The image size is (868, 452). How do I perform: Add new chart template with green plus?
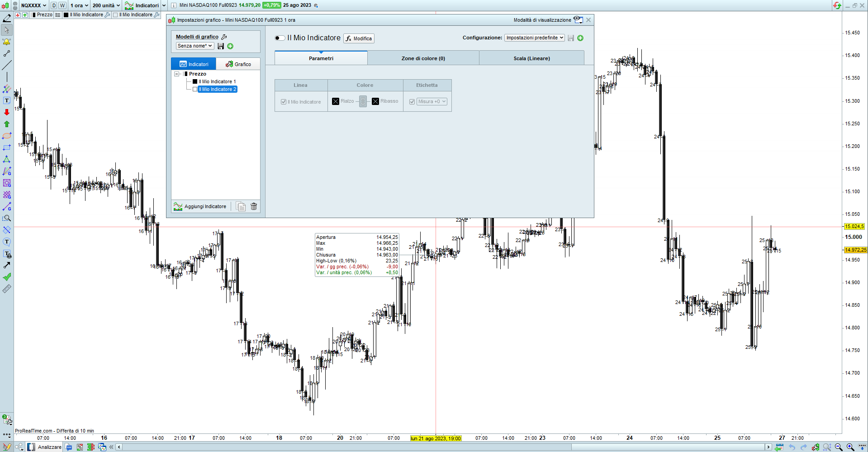230,46
